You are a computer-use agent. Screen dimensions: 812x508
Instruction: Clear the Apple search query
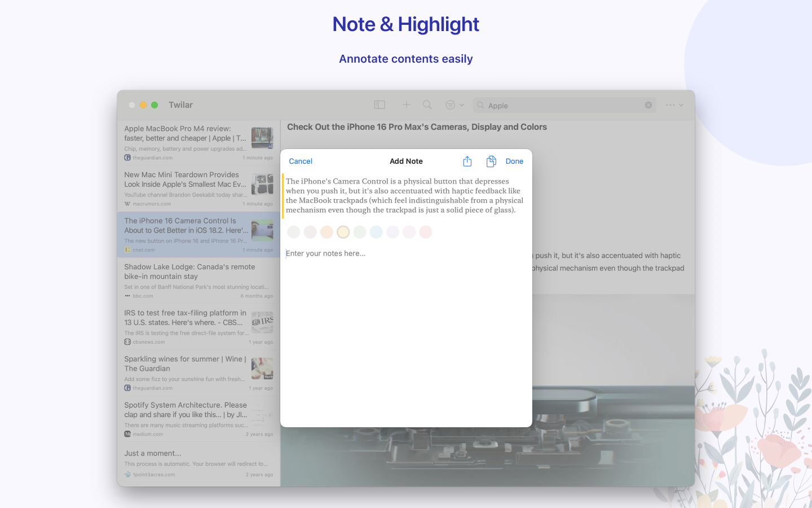coord(648,105)
